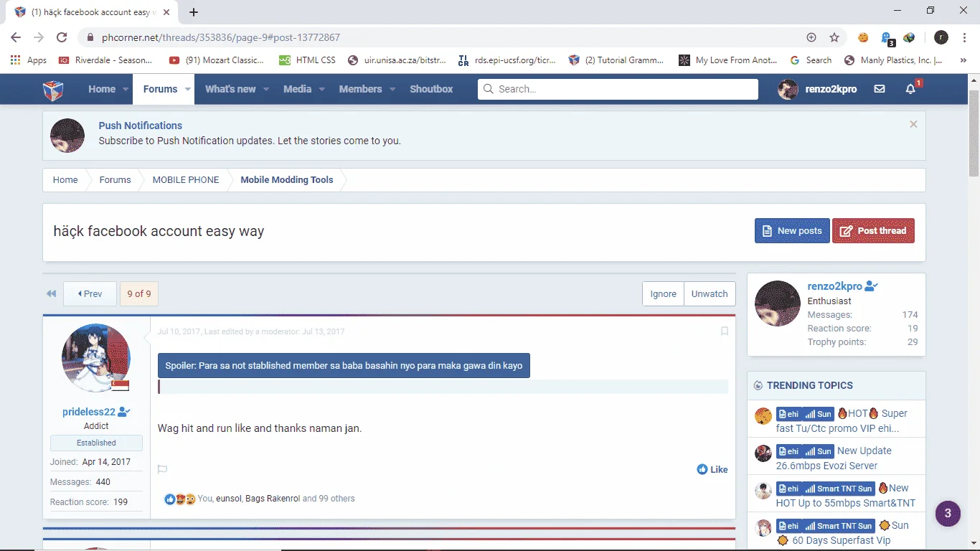Open the Shoutbox nav item
Image resolution: width=980 pixels, height=551 pixels.
[x=431, y=89]
